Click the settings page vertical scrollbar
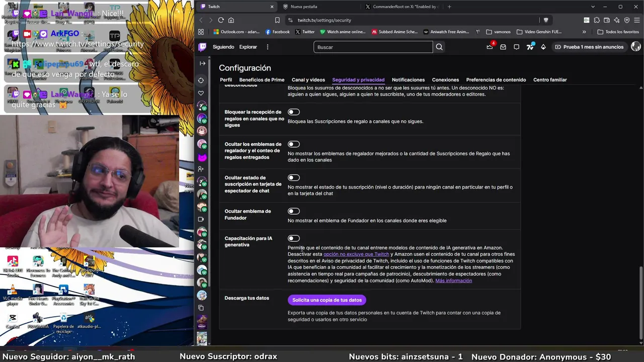The height and width of the screenshot is (362, 644). (640, 302)
